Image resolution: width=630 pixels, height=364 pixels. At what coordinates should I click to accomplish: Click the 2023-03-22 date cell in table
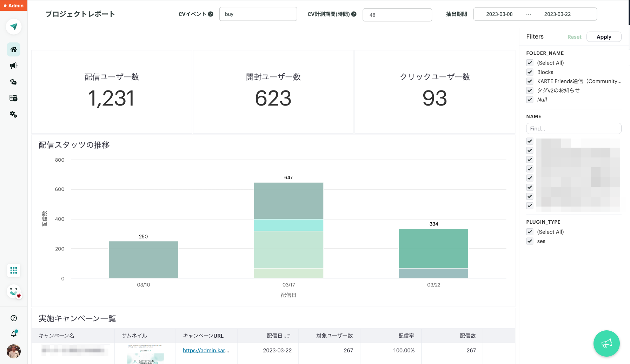(x=277, y=350)
